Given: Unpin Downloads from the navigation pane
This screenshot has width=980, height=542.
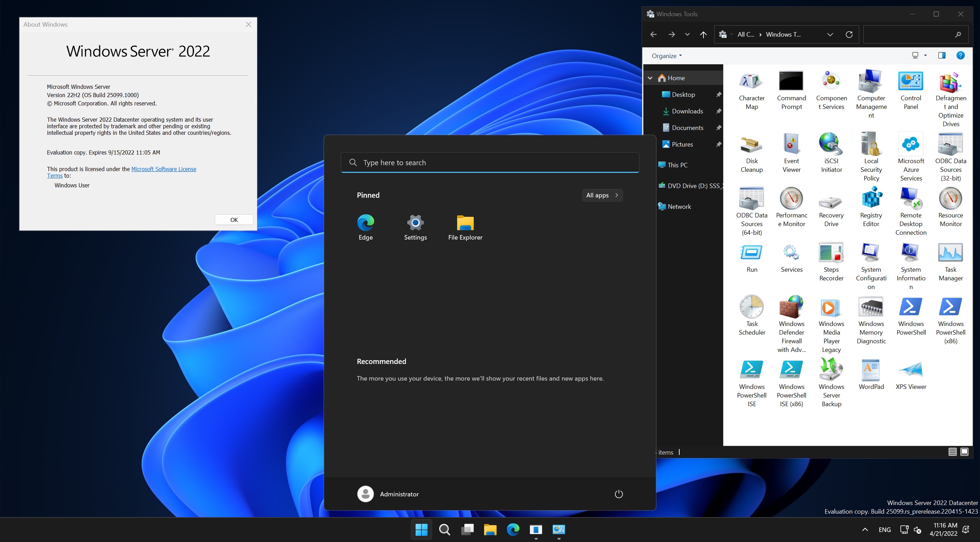Looking at the screenshot, I should click(719, 111).
